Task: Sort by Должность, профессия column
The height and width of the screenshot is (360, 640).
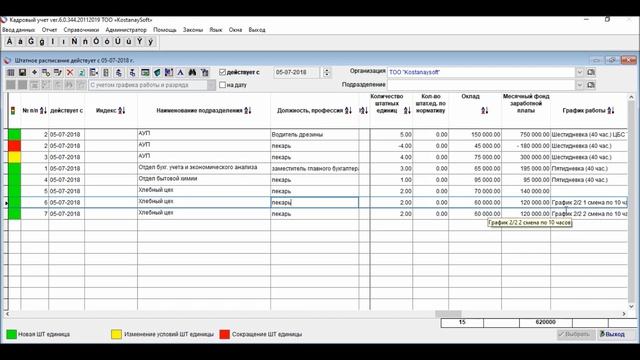Action: point(348,111)
